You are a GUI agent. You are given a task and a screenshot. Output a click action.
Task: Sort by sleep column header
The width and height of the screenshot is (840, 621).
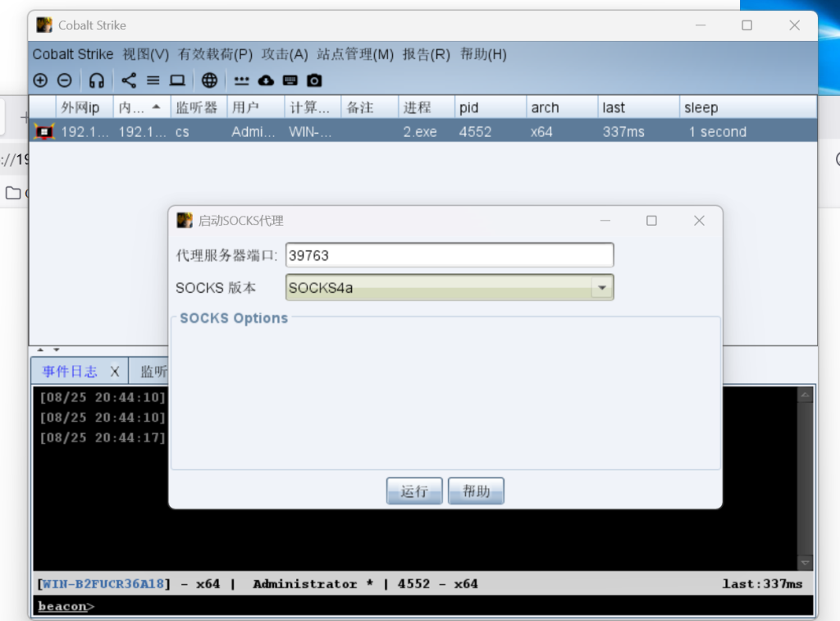[748, 107]
